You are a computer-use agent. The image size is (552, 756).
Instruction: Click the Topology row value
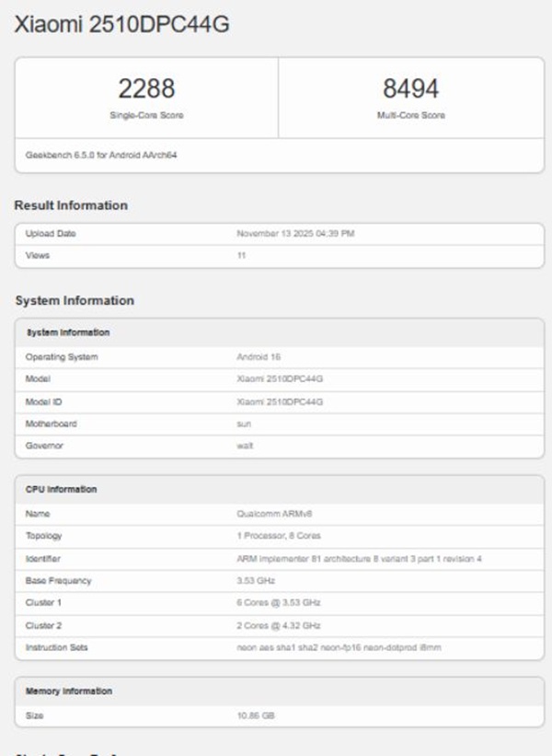pyautogui.click(x=279, y=535)
